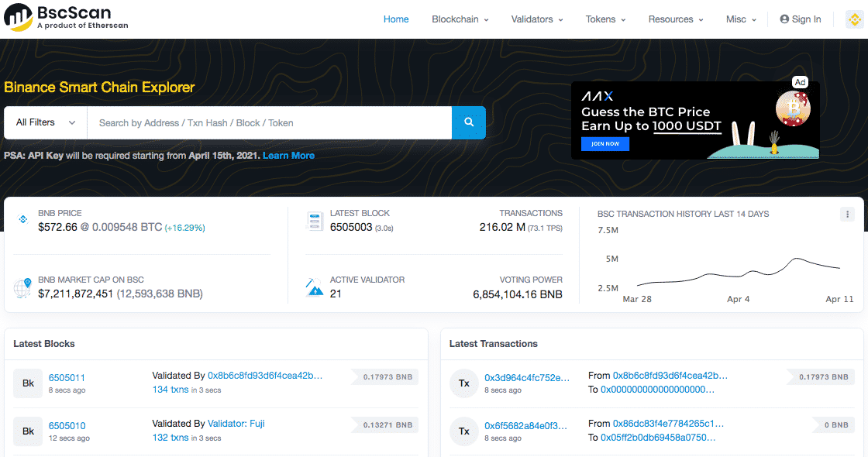The width and height of the screenshot is (868, 457).
Task: Go to the Home tab
Action: pyautogui.click(x=396, y=19)
